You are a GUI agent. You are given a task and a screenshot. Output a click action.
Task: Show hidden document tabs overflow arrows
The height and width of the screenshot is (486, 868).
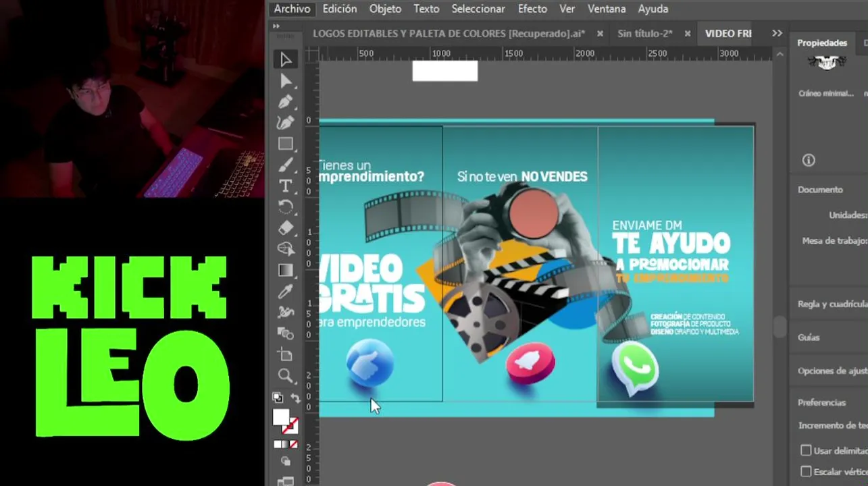[x=777, y=33]
